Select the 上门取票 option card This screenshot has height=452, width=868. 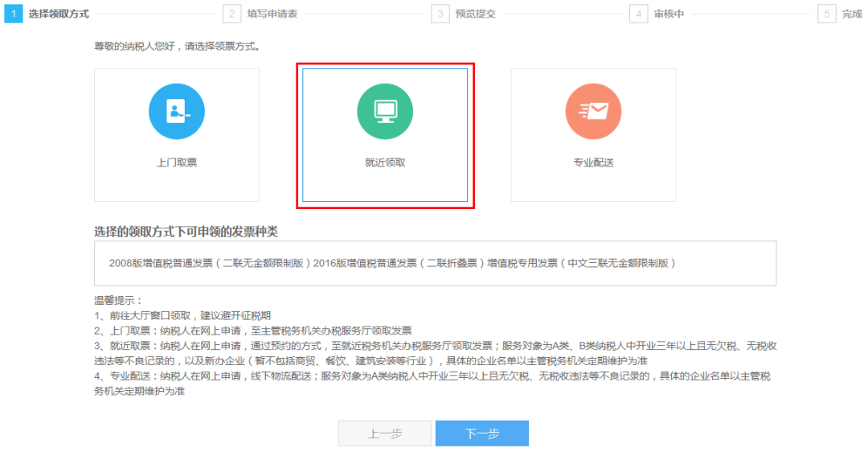coord(177,135)
